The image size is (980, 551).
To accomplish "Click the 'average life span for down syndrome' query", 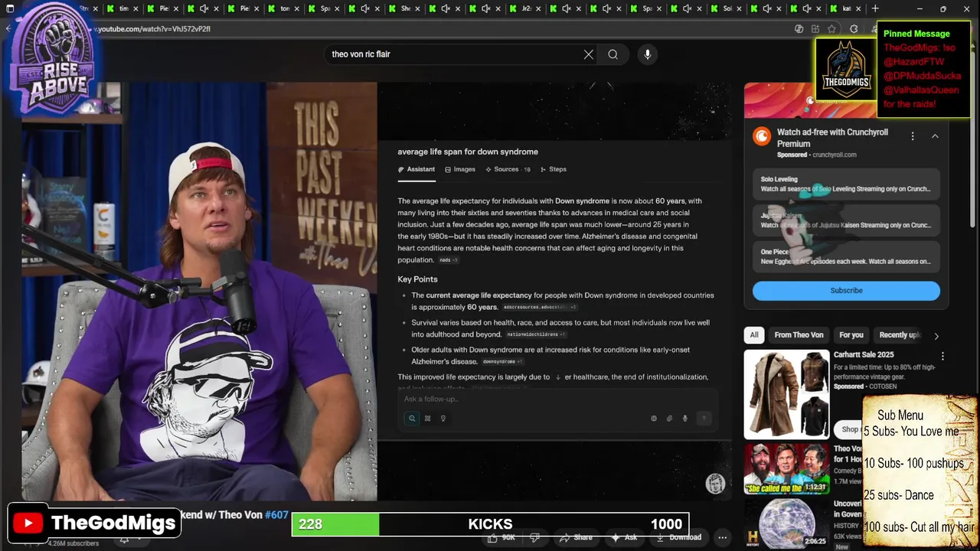I will [468, 152].
